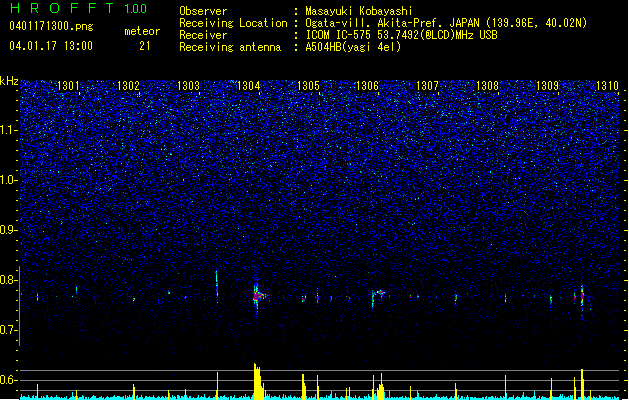Click the 'Observer' label
Image resolution: width=629 pixels, height=400 pixels.
point(203,11)
